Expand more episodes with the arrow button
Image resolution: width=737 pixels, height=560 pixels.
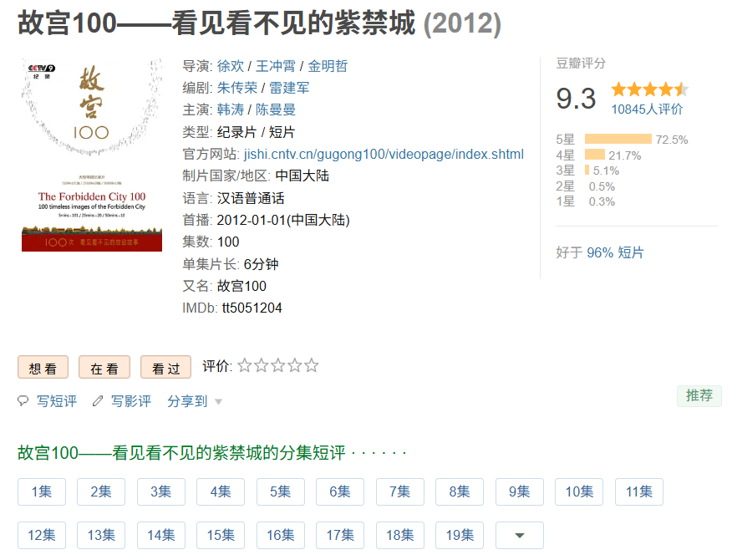point(520,535)
